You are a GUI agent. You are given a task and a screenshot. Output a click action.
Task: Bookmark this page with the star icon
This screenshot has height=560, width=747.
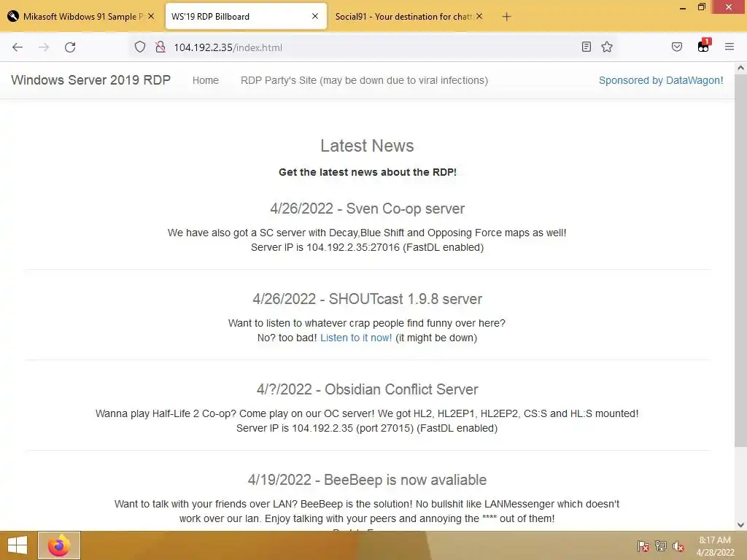[x=607, y=47]
